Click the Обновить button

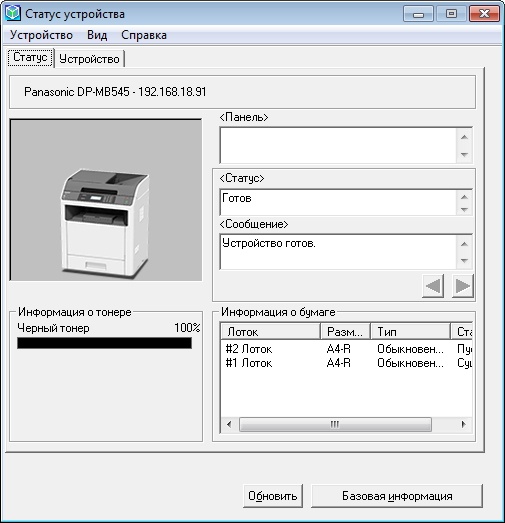273,496
